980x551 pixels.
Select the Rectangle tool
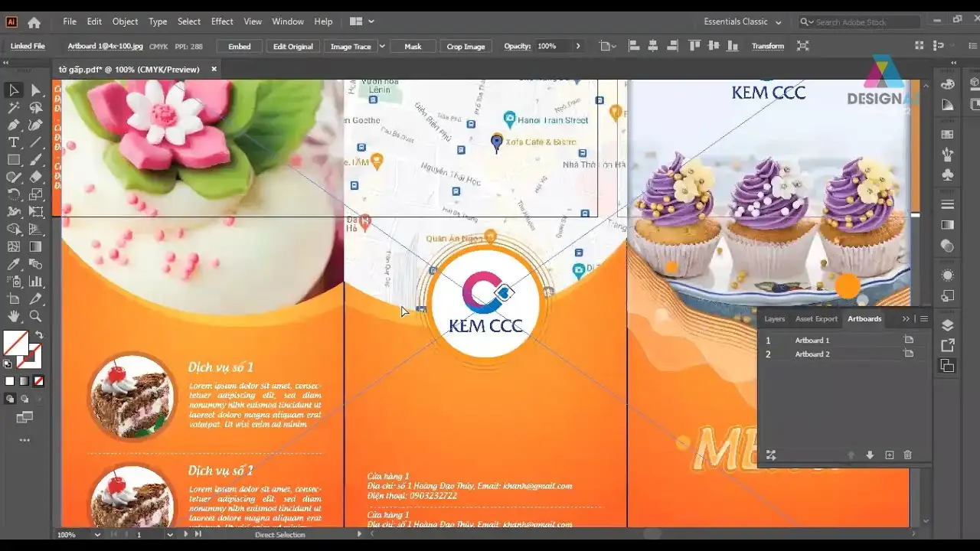tap(14, 160)
